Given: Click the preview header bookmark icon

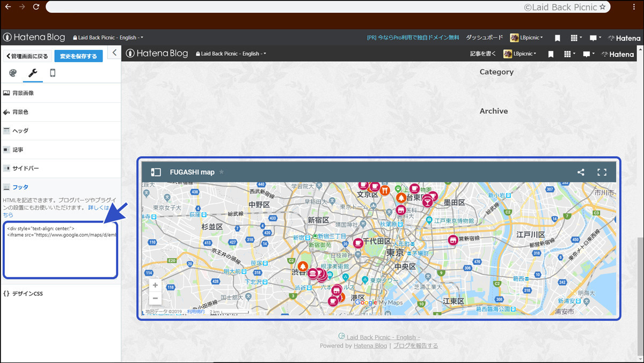Looking at the screenshot, I should 551,54.
